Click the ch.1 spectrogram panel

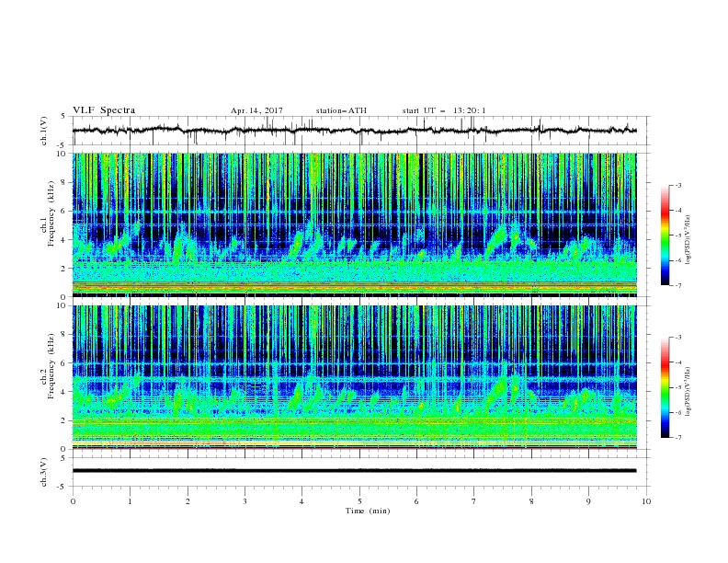tap(354, 224)
